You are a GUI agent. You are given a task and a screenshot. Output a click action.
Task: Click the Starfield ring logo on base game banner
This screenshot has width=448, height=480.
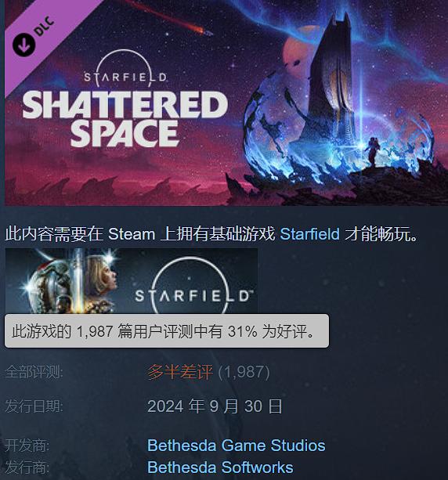pyautogui.click(x=192, y=285)
